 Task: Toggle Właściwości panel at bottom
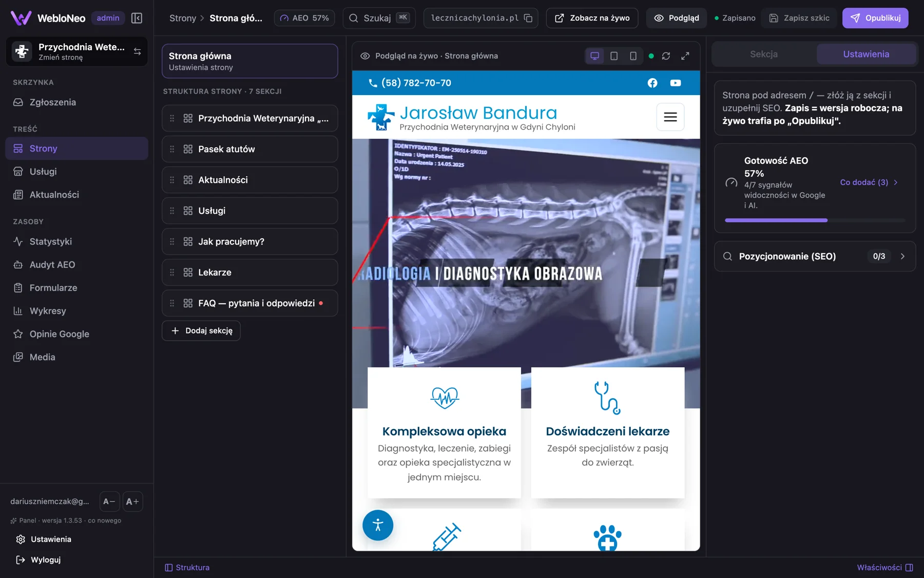pyautogui.click(x=885, y=567)
